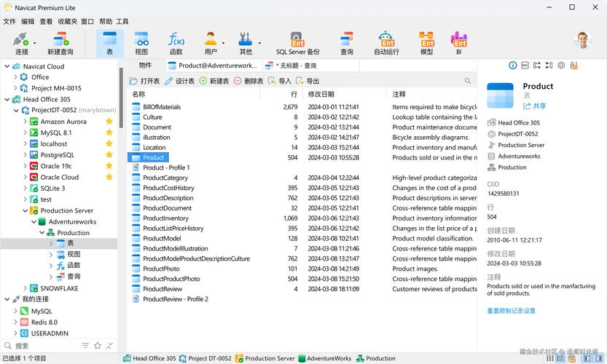Open the settings hexagon icon in info panel
The image size is (607, 364).
[561, 66]
